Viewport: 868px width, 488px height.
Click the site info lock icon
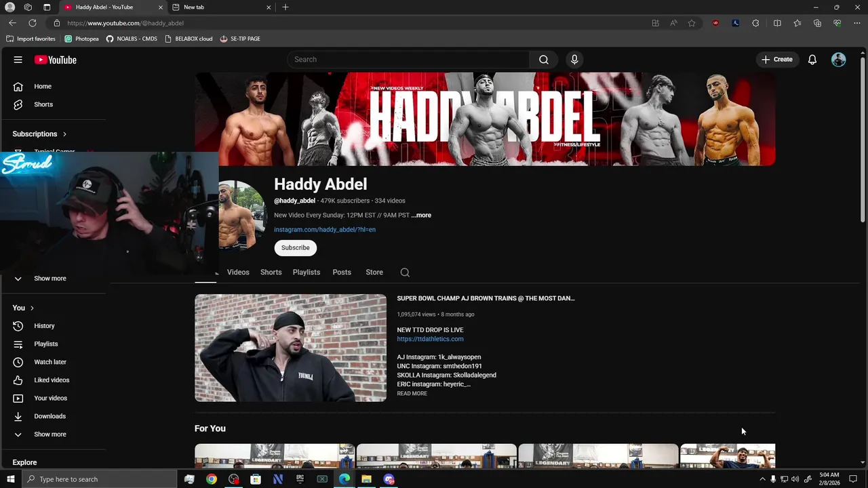pyautogui.click(x=57, y=23)
